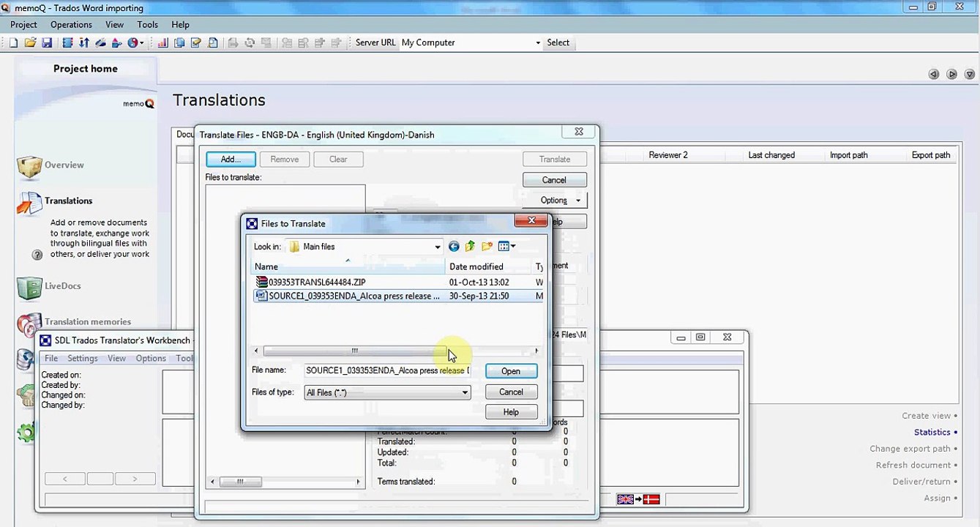Open the Options dropdown in Translate Files
The height and width of the screenshot is (527, 980).
pyautogui.click(x=554, y=200)
